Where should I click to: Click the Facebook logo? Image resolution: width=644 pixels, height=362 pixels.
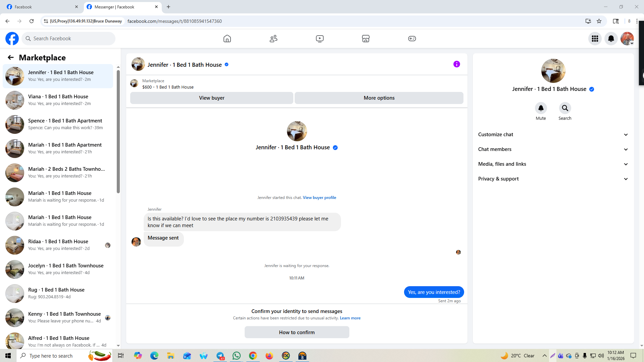point(12,39)
